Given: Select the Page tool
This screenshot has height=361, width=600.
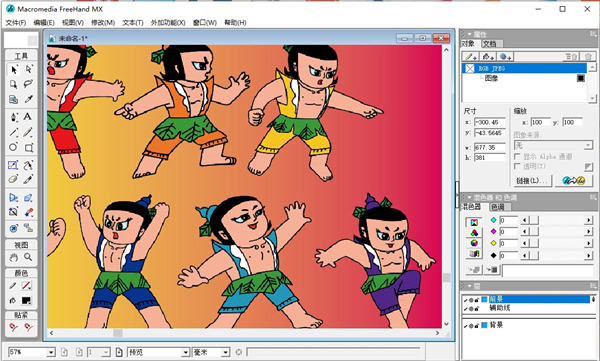Looking at the screenshot, I should [x=13, y=84].
